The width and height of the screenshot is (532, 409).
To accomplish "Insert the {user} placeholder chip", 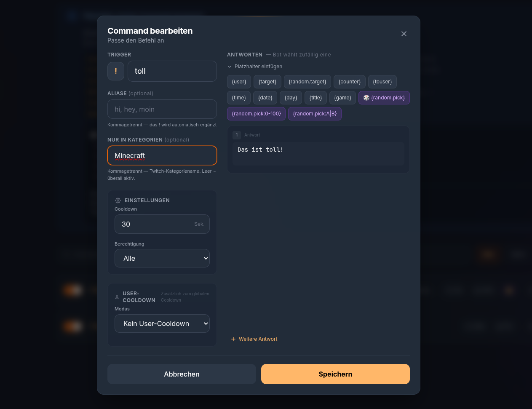I will [x=239, y=82].
